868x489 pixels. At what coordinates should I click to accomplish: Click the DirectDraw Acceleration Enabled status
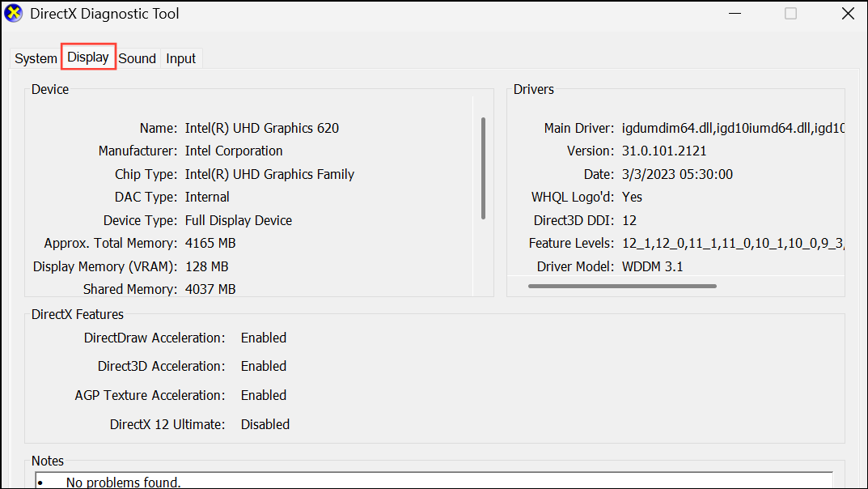[x=263, y=338]
